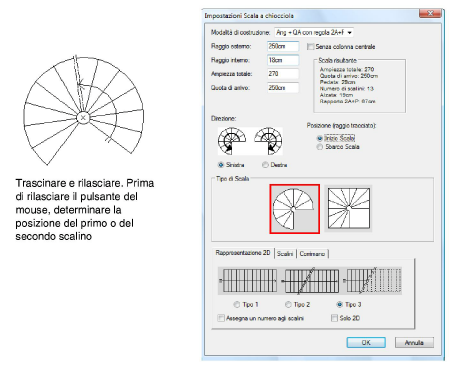Click the 'Pedata' result line

[x=337, y=82]
